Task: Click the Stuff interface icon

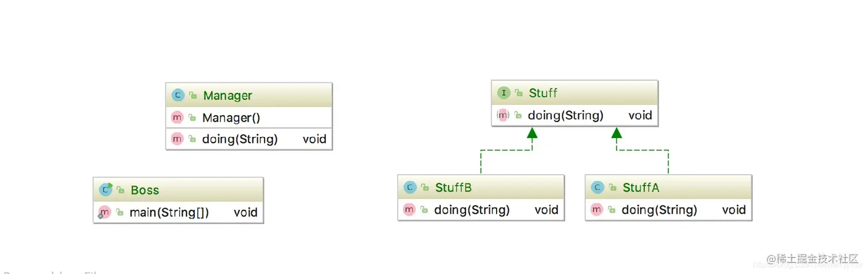Action: coord(503,93)
